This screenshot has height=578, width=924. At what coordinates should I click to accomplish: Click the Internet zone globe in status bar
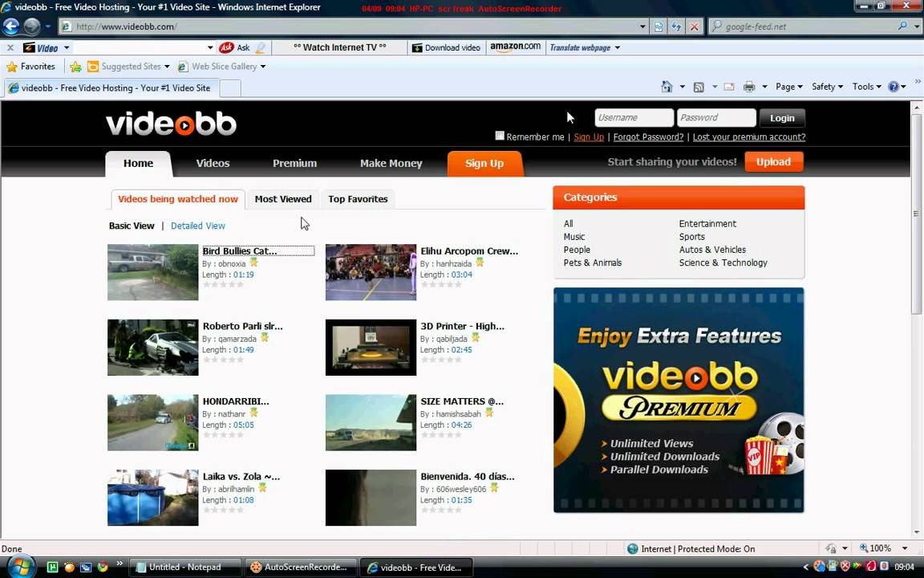coord(632,548)
